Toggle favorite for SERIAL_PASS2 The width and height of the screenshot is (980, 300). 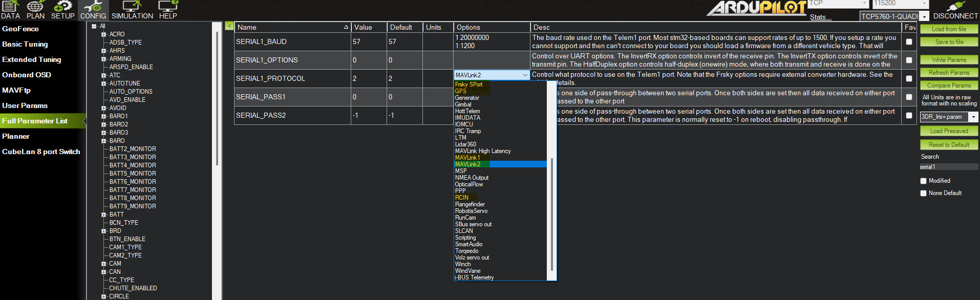tap(909, 116)
